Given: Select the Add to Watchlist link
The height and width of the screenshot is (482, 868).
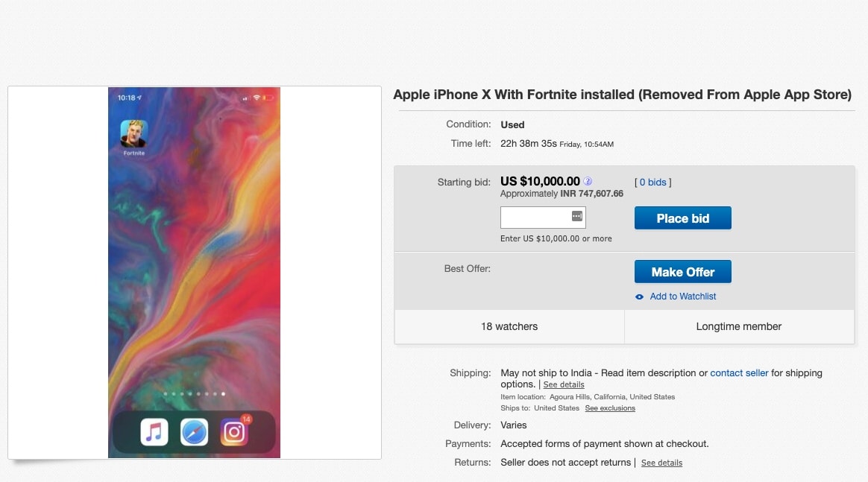Looking at the screenshot, I should click(x=682, y=297).
